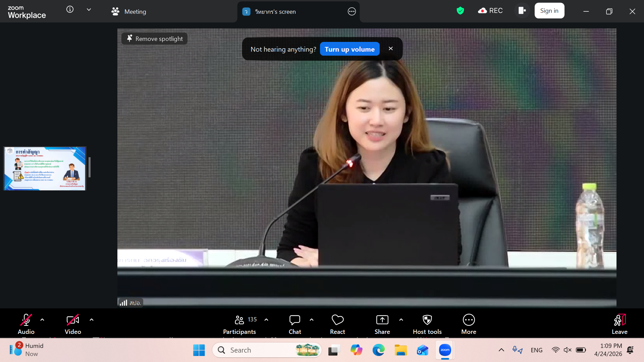Image resolution: width=644 pixels, height=362 pixels.
Task: Click the Sign in button
Action: click(549, 11)
